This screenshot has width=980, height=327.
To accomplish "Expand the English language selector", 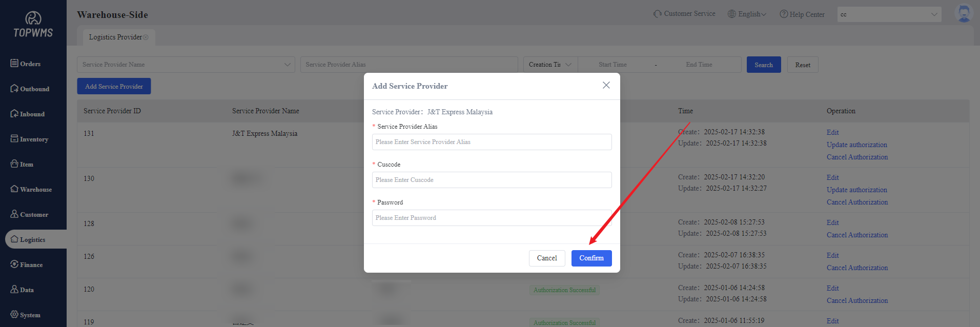I will click(747, 14).
